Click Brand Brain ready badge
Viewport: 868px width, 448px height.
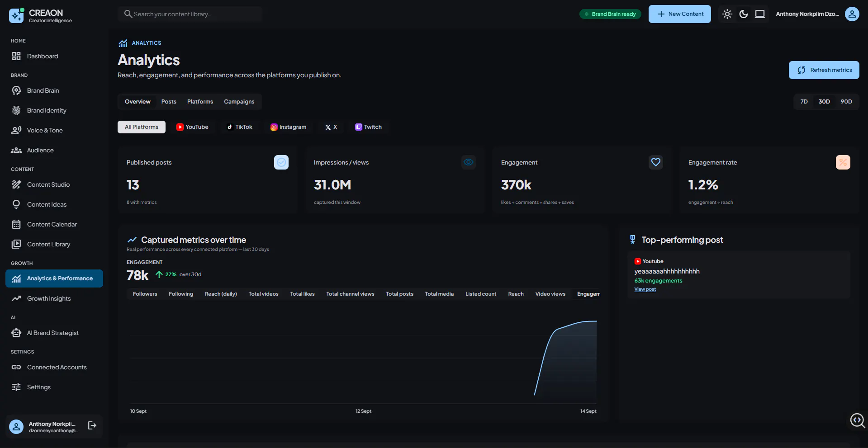click(x=610, y=14)
